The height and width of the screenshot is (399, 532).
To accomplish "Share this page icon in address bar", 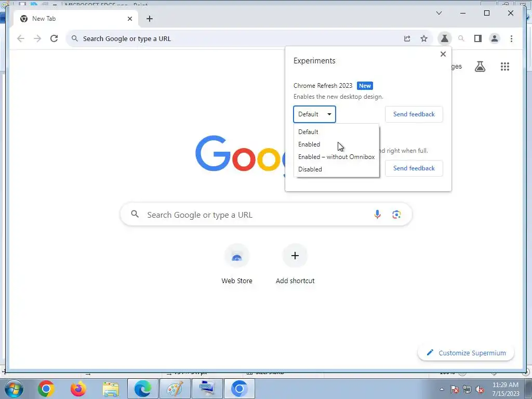I will pos(407,38).
